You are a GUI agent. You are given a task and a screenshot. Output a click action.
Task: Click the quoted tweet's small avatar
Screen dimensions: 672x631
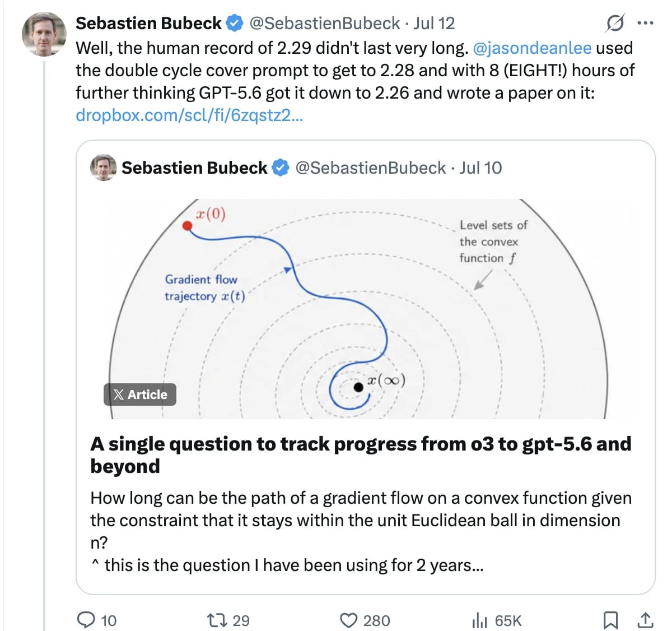click(104, 168)
